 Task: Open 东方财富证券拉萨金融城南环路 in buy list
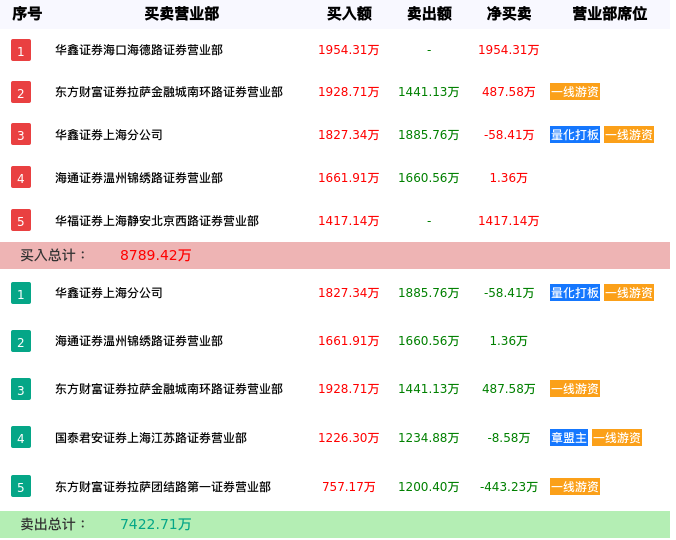169,92
